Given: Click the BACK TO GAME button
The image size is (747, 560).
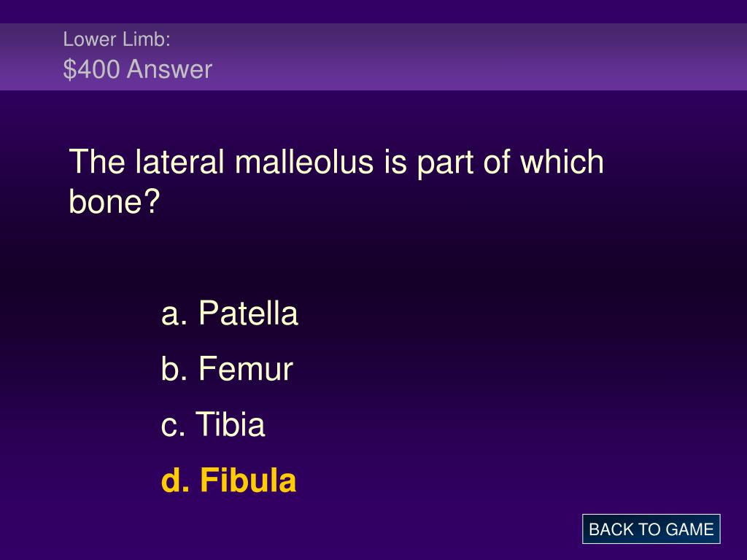Looking at the screenshot, I should [651, 529].
